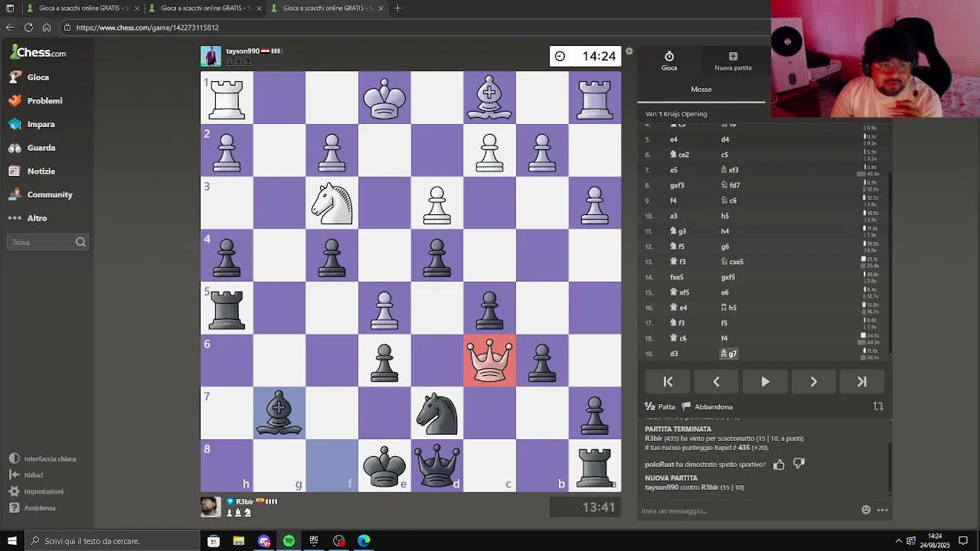
Task: Open Microsoft Edge from the taskbar
Action: click(364, 541)
